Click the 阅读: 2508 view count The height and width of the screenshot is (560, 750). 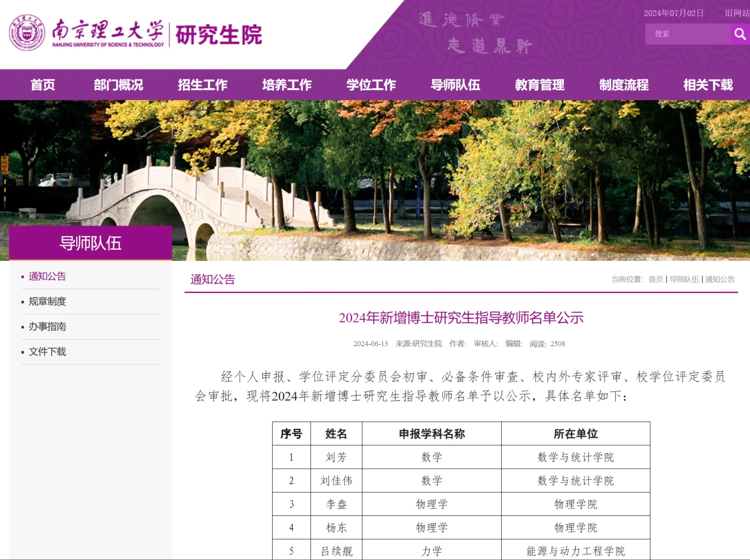(x=547, y=344)
